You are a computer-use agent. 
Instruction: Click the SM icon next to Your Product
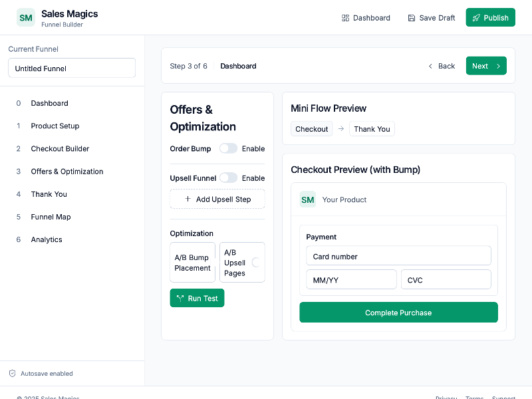(x=307, y=199)
